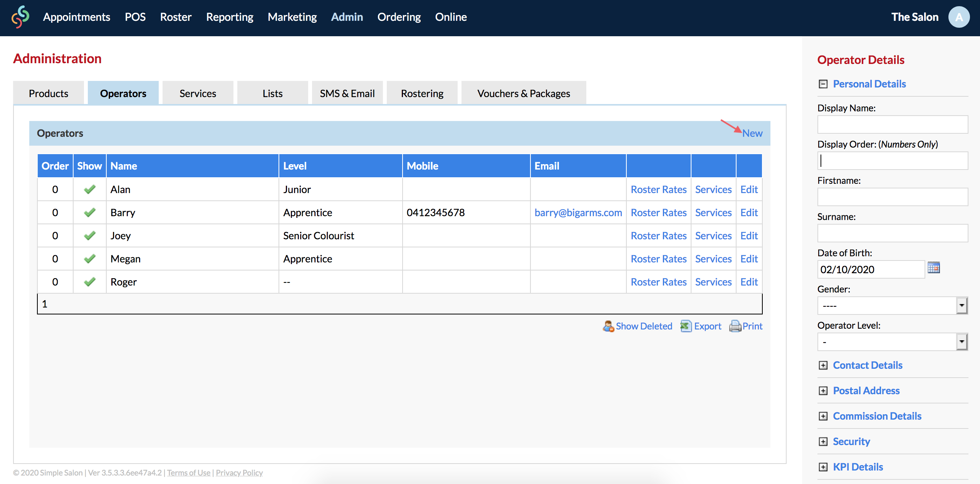Open Services for Roger
The width and height of the screenshot is (980, 484).
(713, 282)
